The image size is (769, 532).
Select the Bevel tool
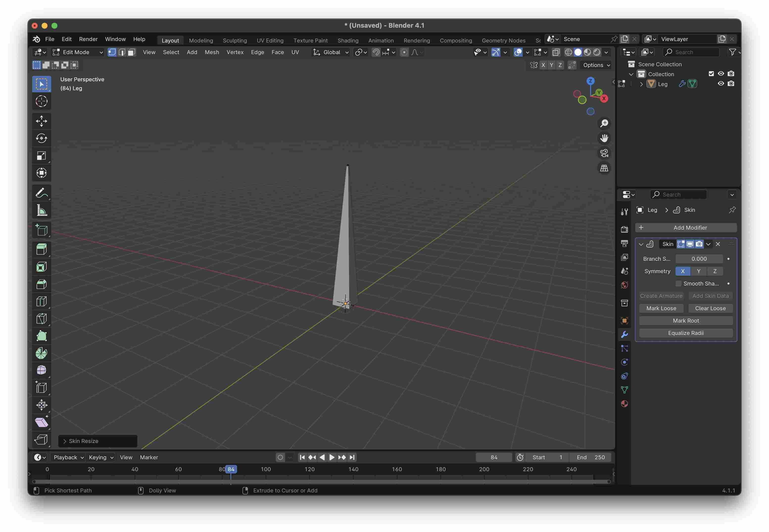(x=41, y=284)
